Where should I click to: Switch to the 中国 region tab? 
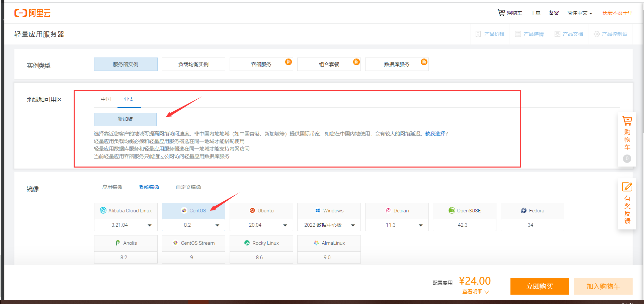[105, 99]
